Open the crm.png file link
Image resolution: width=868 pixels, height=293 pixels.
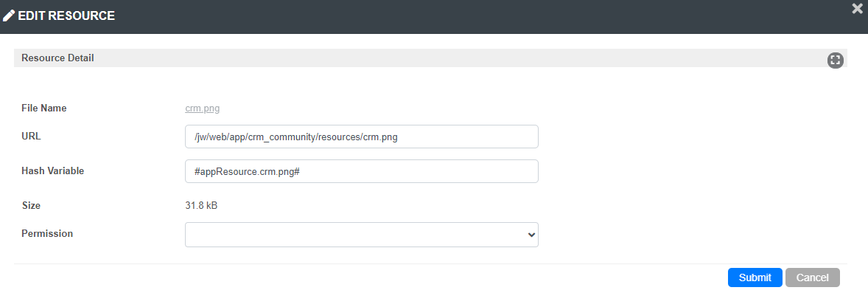202,108
